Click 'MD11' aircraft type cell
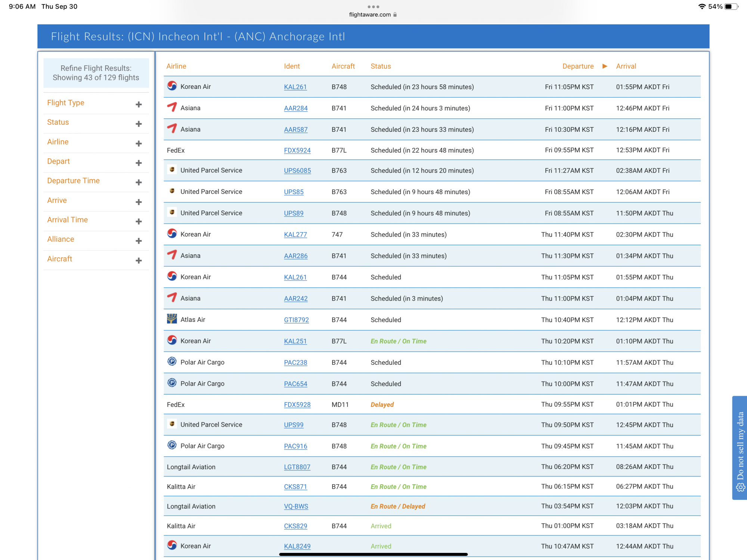 click(x=340, y=405)
